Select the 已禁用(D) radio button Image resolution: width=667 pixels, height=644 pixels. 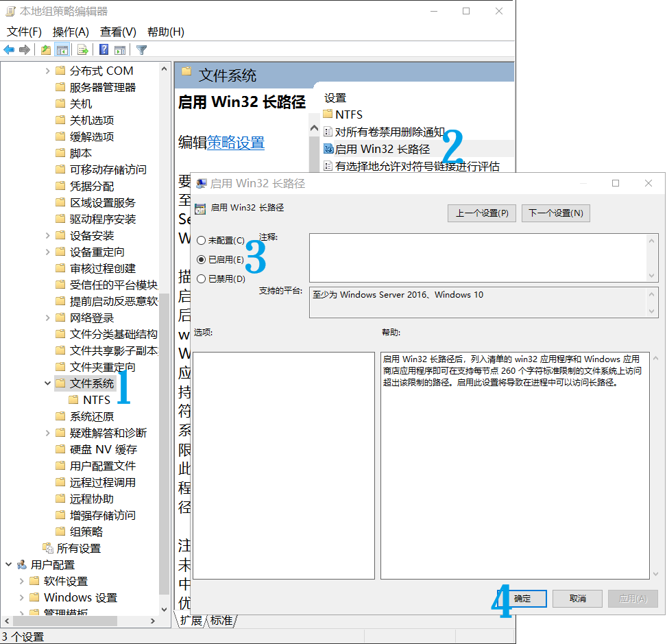click(202, 279)
